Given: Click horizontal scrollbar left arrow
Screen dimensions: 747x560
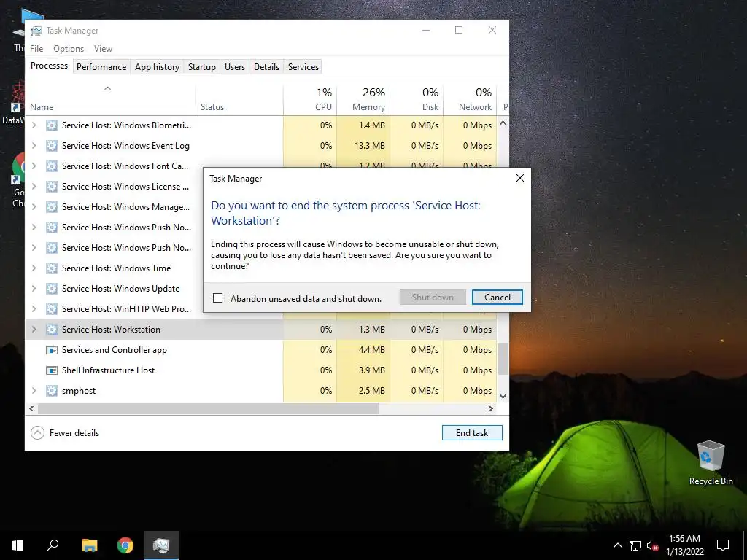Looking at the screenshot, I should coord(31,408).
